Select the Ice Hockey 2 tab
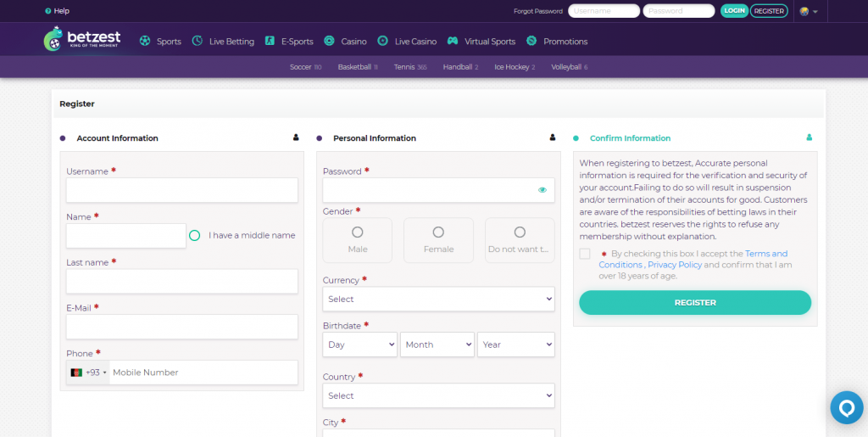This screenshot has width=868, height=437. (x=515, y=67)
